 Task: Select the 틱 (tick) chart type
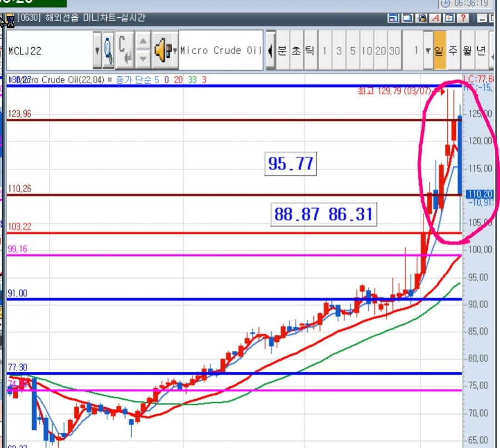(x=310, y=51)
